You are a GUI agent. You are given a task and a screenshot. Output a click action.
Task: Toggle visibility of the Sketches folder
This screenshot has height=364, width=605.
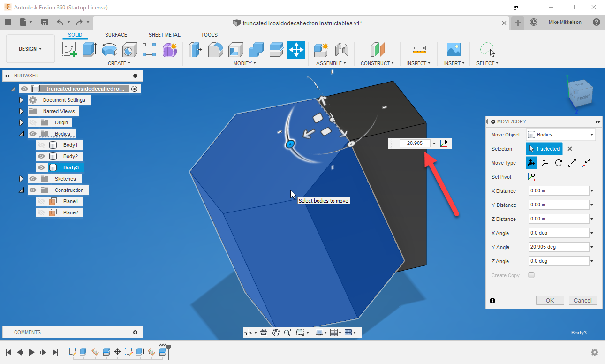point(32,178)
